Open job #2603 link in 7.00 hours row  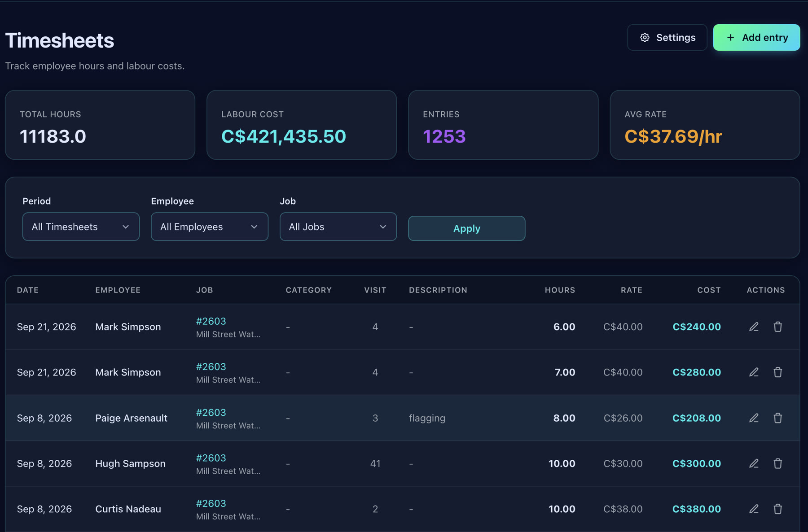[x=211, y=366]
